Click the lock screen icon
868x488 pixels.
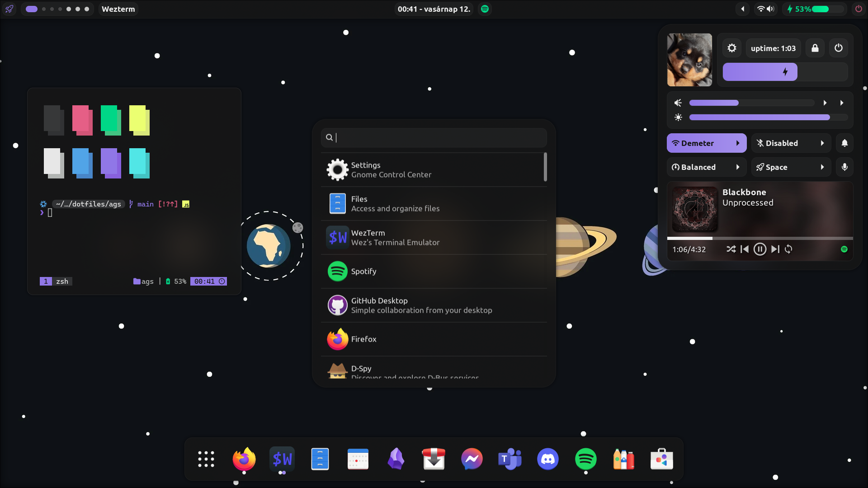(815, 48)
